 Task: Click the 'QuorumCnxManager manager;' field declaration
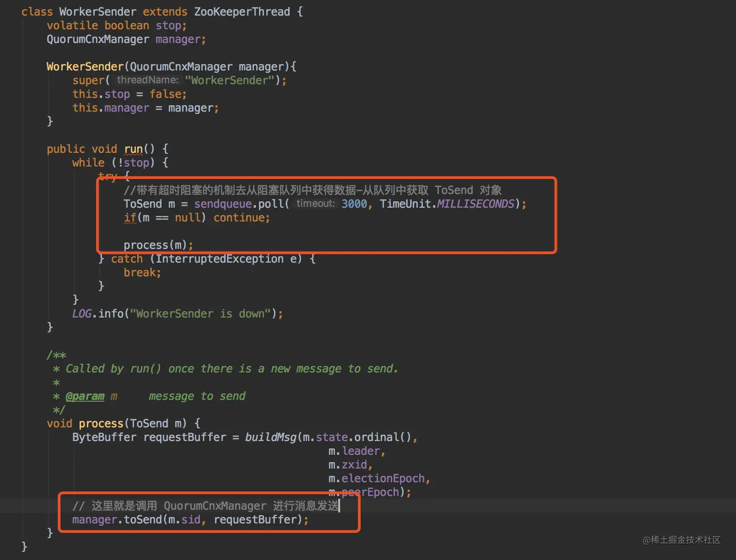pos(126,39)
